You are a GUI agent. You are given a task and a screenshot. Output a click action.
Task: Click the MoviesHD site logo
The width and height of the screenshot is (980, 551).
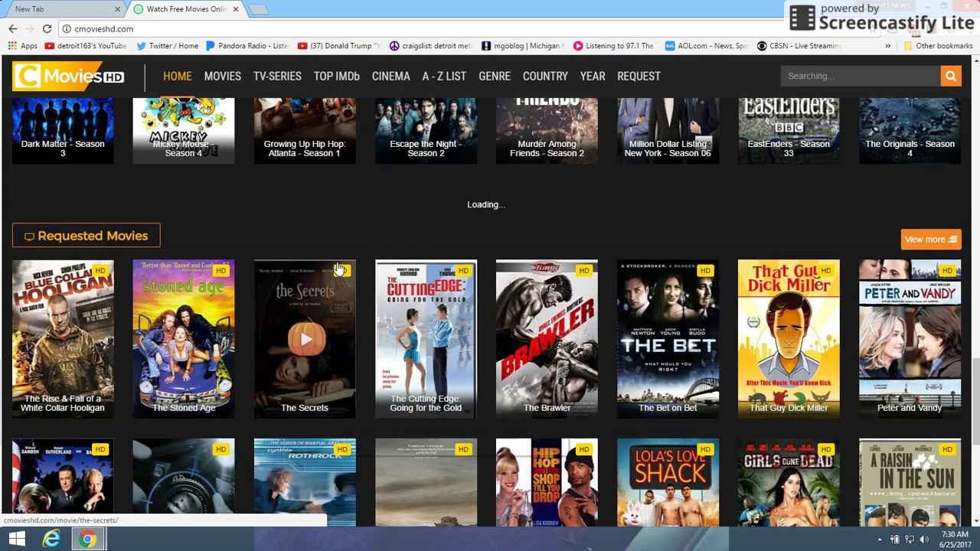69,76
